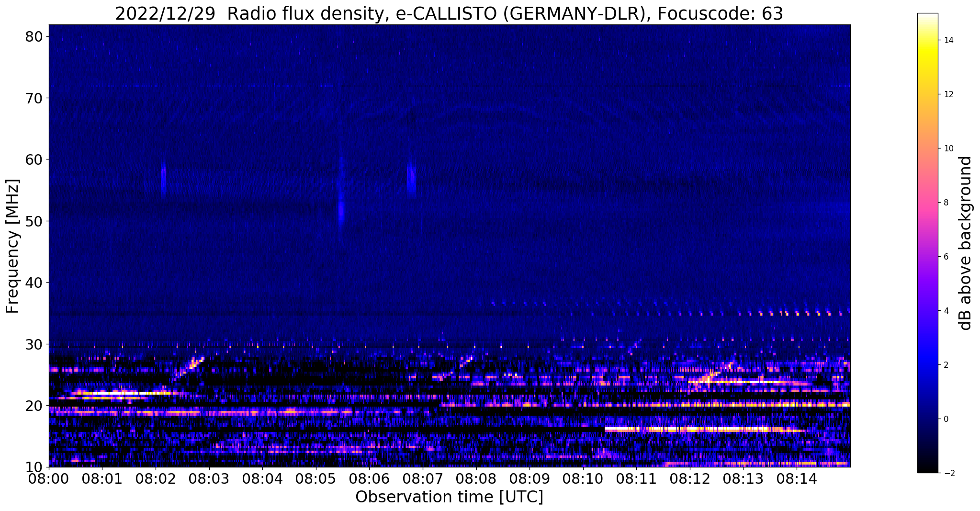Image resolution: width=980 pixels, height=511 pixels.
Task: Click the 30 MHz frequency tick label
Action: coord(34,344)
